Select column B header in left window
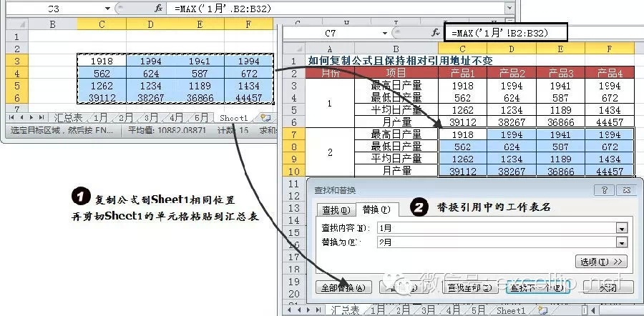 52,24
